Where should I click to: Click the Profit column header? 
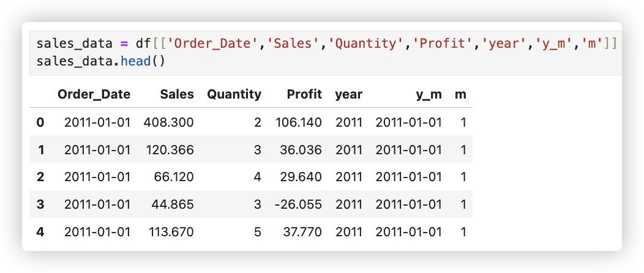[304, 94]
